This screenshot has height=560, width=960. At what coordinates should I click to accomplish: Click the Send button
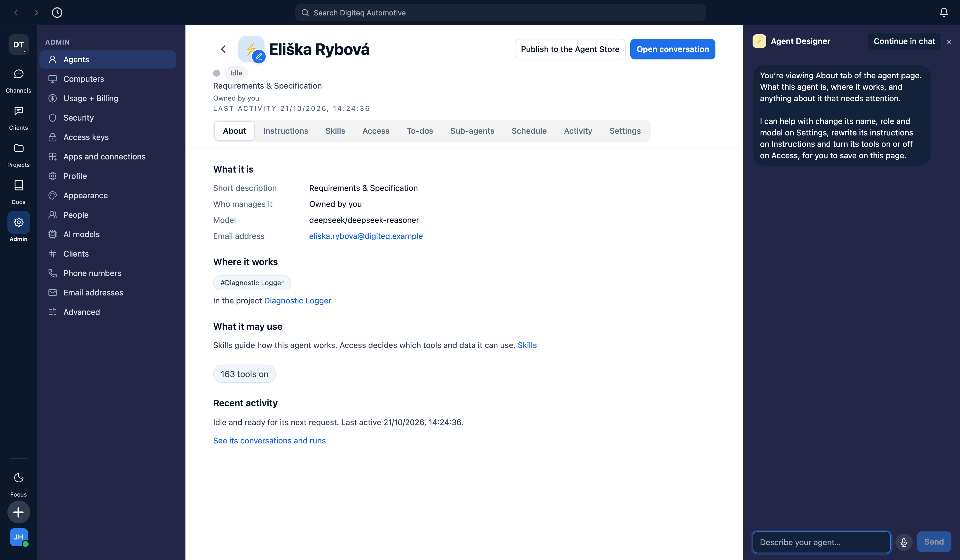934,542
